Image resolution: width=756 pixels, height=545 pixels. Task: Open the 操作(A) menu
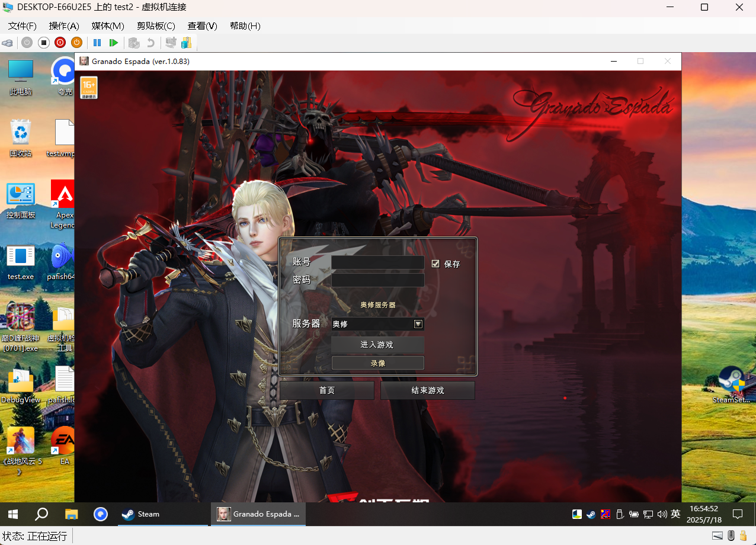[x=63, y=26]
